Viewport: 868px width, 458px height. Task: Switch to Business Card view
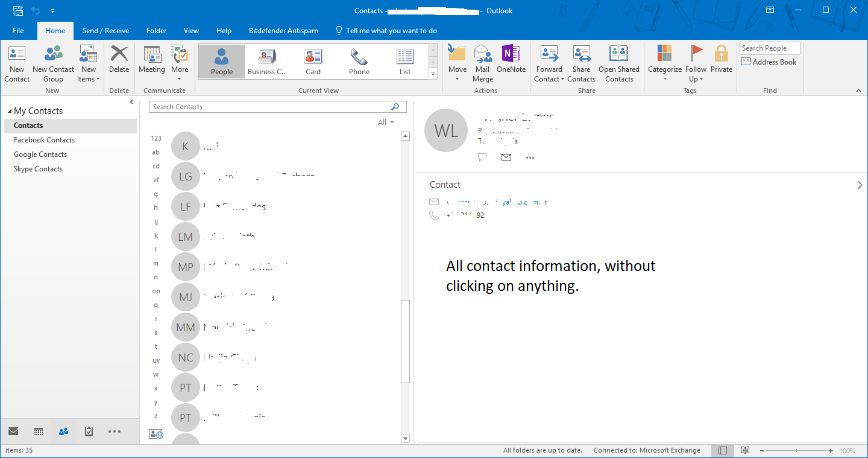click(x=268, y=62)
